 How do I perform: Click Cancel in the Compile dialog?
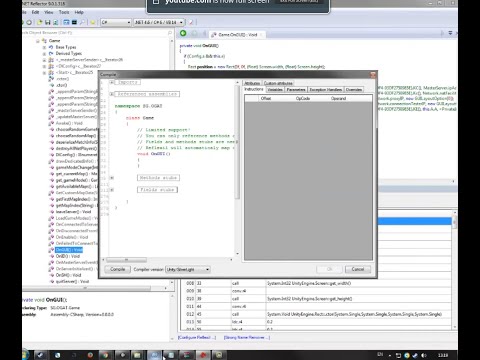click(x=357, y=269)
